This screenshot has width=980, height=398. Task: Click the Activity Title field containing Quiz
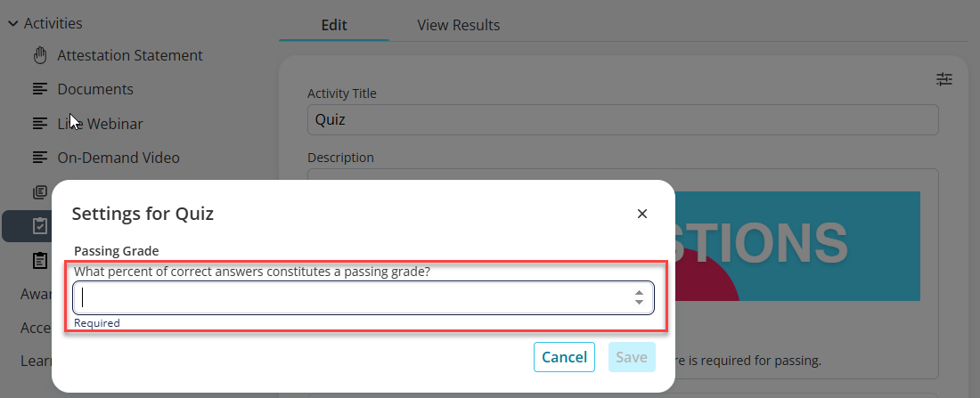623,119
